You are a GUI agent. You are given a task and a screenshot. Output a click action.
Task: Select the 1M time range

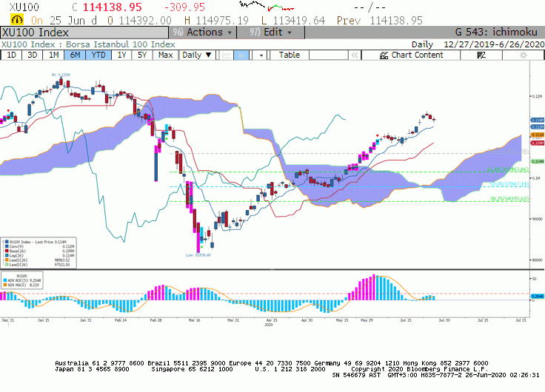pos(53,55)
